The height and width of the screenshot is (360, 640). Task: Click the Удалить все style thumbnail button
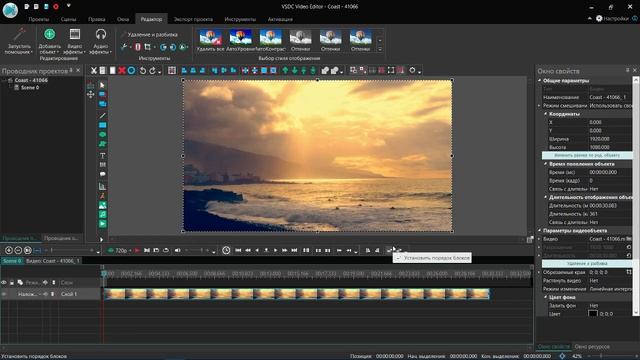point(211,40)
